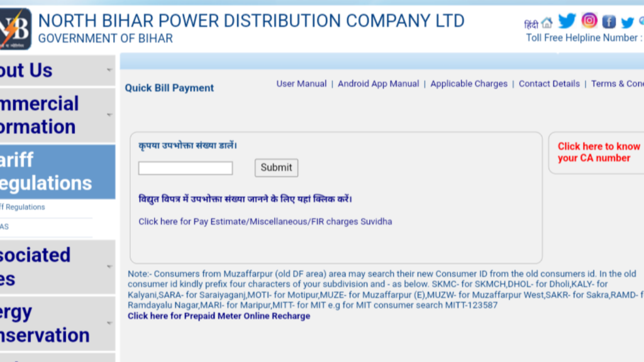Viewport: 644px width, 362px height.
Task: Expand the About Us menu arrow
Action: point(109,70)
